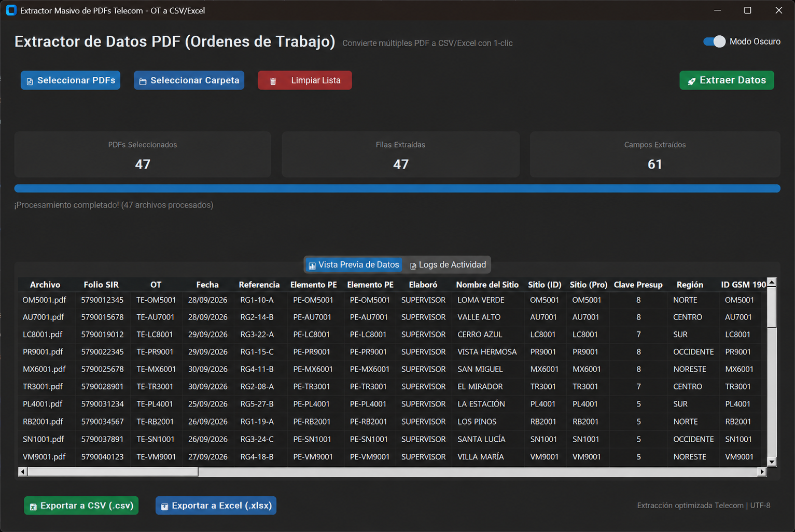The image size is (795, 532).
Task: Click the Región column header
Action: point(690,285)
